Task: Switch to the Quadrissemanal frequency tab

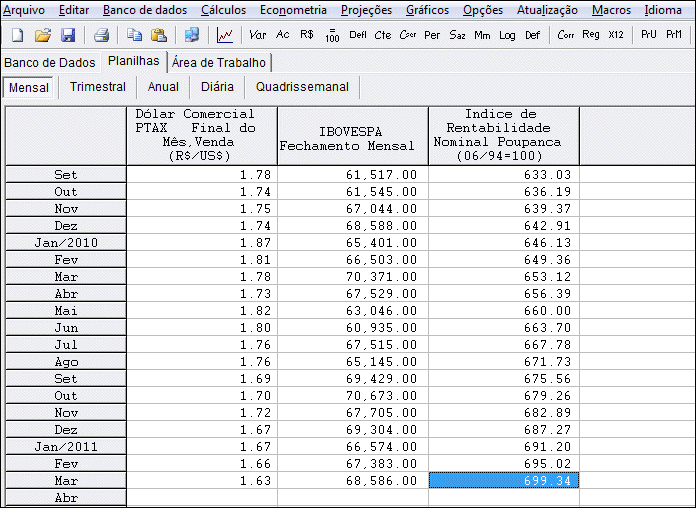Action: [x=302, y=87]
